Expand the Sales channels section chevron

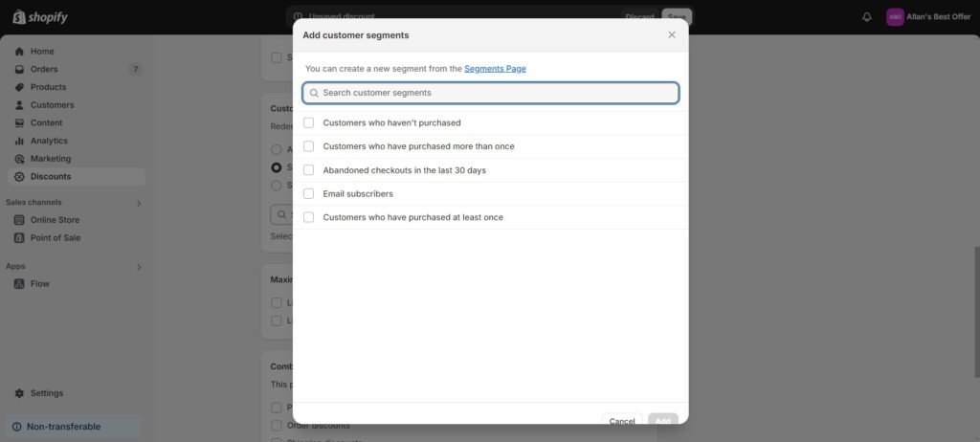pos(139,203)
